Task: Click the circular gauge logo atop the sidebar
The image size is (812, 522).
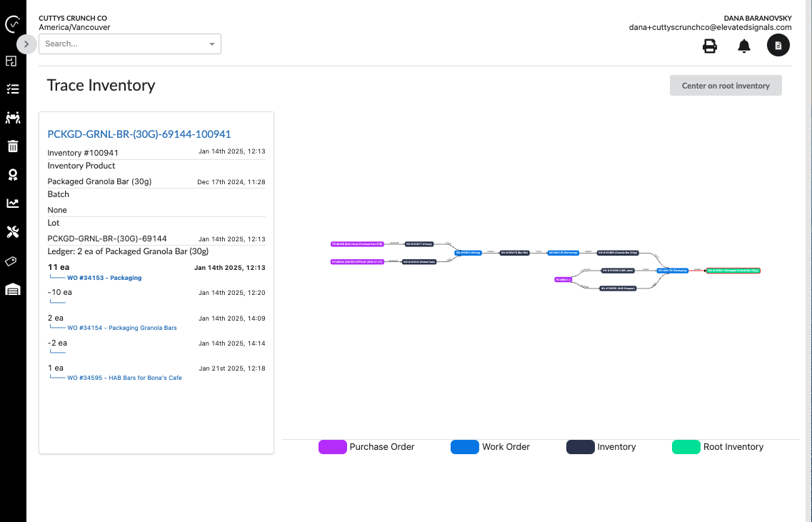Action: (12, 24)
